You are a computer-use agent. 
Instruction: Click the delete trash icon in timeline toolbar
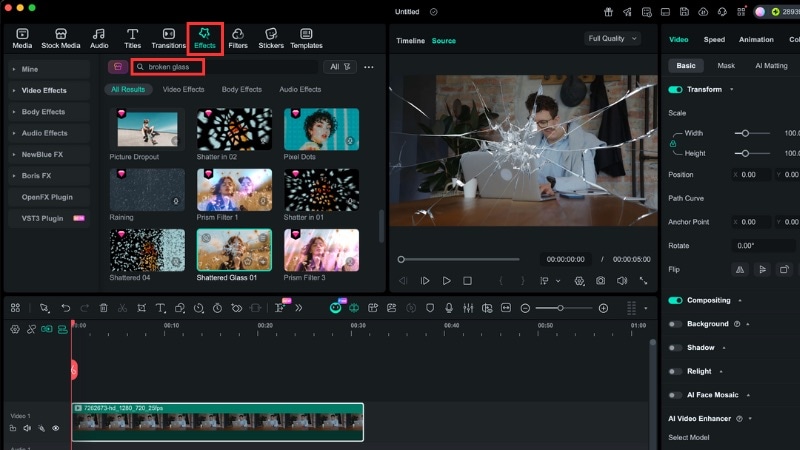[104, 308]
